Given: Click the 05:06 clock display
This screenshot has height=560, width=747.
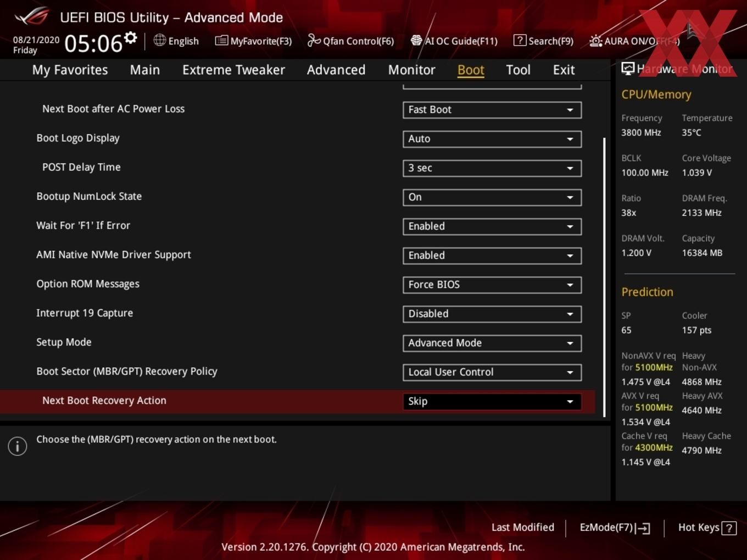Looking at the screenshot, I should click(93, 43).
